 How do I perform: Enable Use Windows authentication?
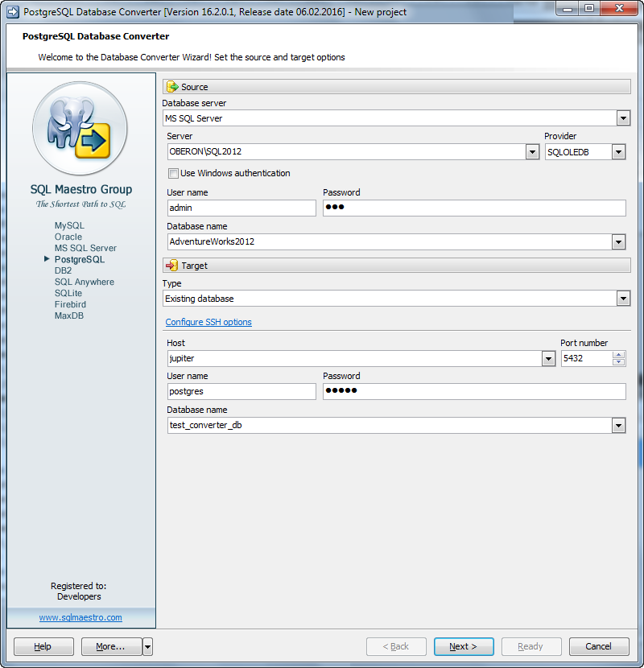coord(173,173)
